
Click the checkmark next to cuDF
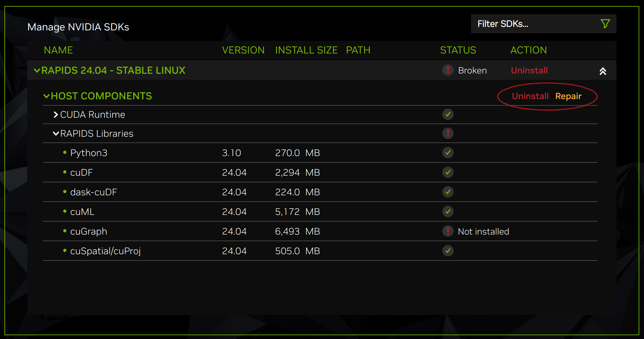coord(448,172)
